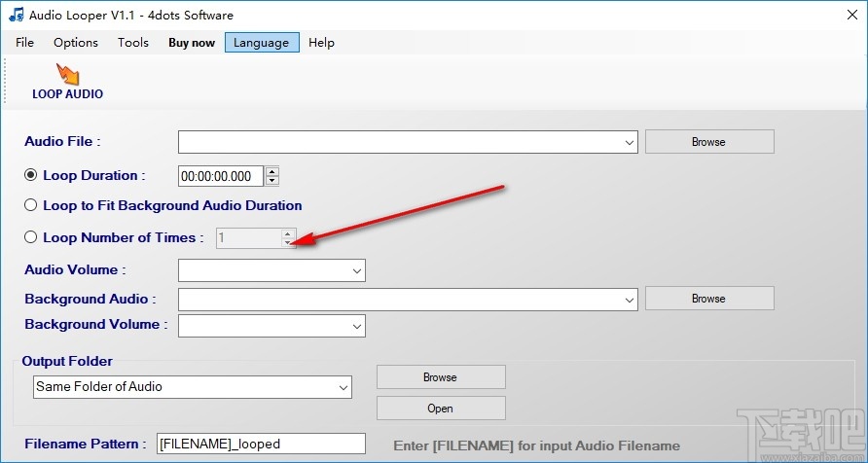Click the 'Enter [FILENAME] for input Audio Filename' hint
This screenshot has height=463, width=868.
click(536, 445)
